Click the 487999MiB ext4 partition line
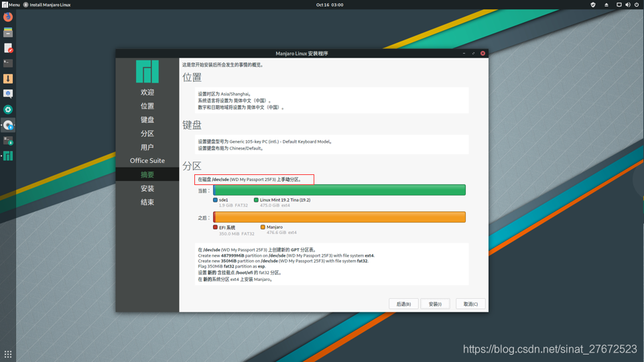Image resolution: width=644 pixels, height=362 pixels. pos(286,255)
